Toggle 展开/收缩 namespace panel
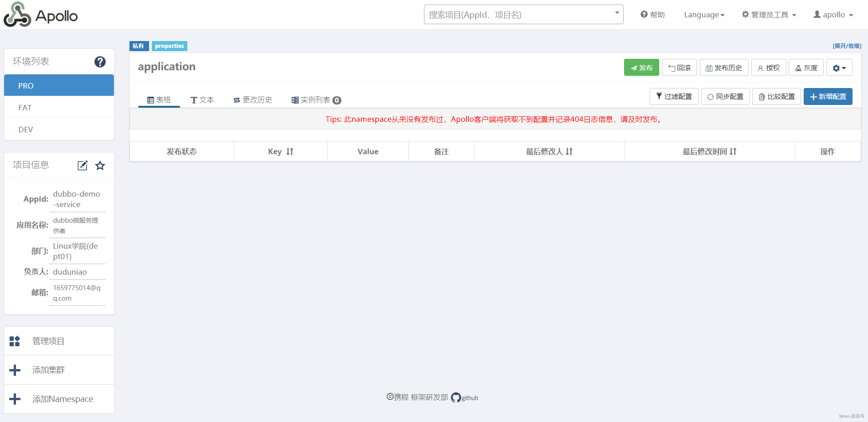The image size is (868, 422). point(847,46)
